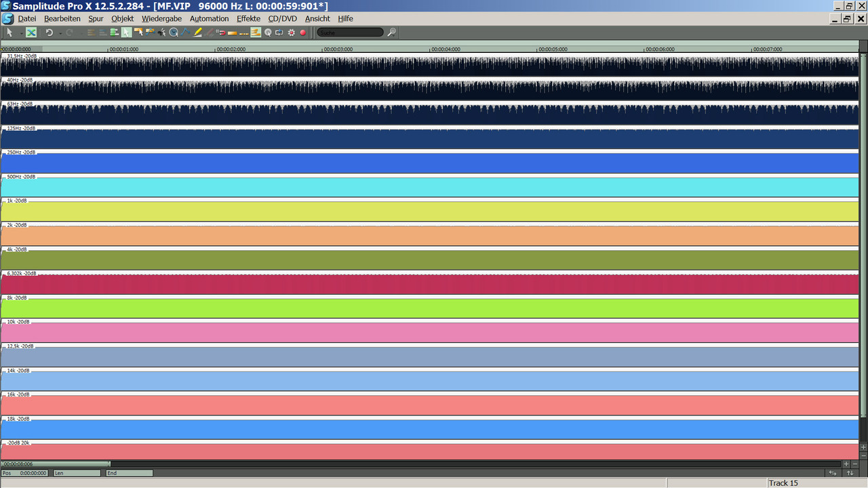Open the Objekt menu
This screenshot has width=868, height=488.
[x=123, y=18]
